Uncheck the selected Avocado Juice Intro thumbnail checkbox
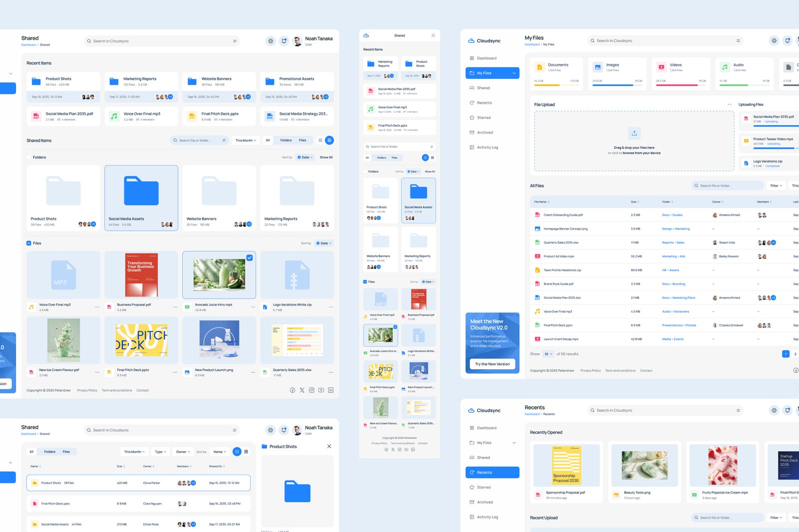The width and height of the screenshot is (799, 532). (x=249, y=258)
